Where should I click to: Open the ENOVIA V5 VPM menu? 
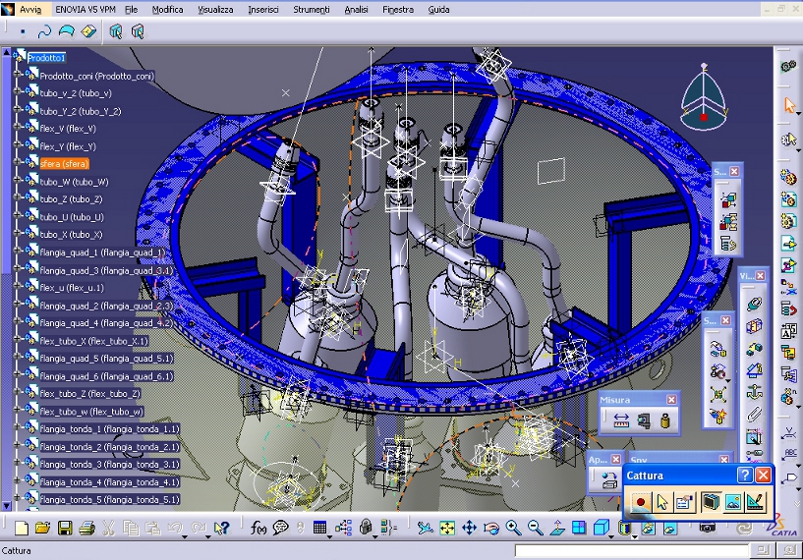pos(86,10)
